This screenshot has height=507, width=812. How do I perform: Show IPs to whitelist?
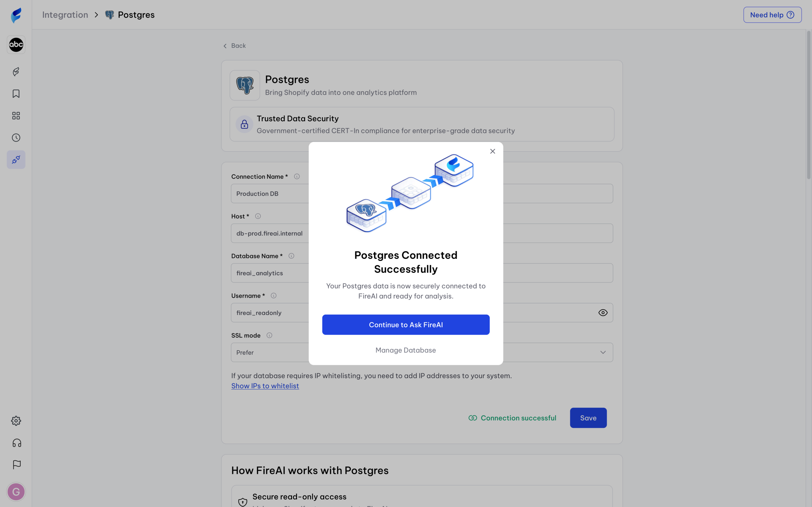point(265,386)
